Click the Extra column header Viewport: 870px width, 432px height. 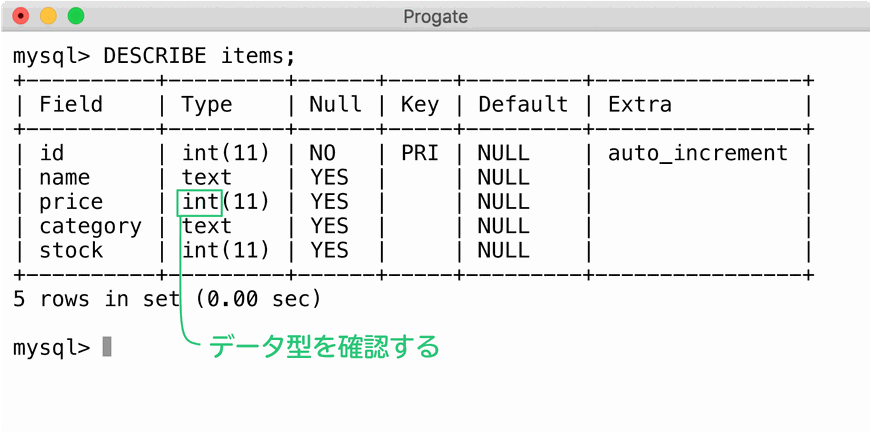tap(640, 104)
